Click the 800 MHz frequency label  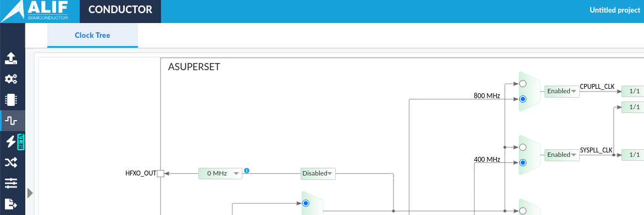tap(487, 96)
